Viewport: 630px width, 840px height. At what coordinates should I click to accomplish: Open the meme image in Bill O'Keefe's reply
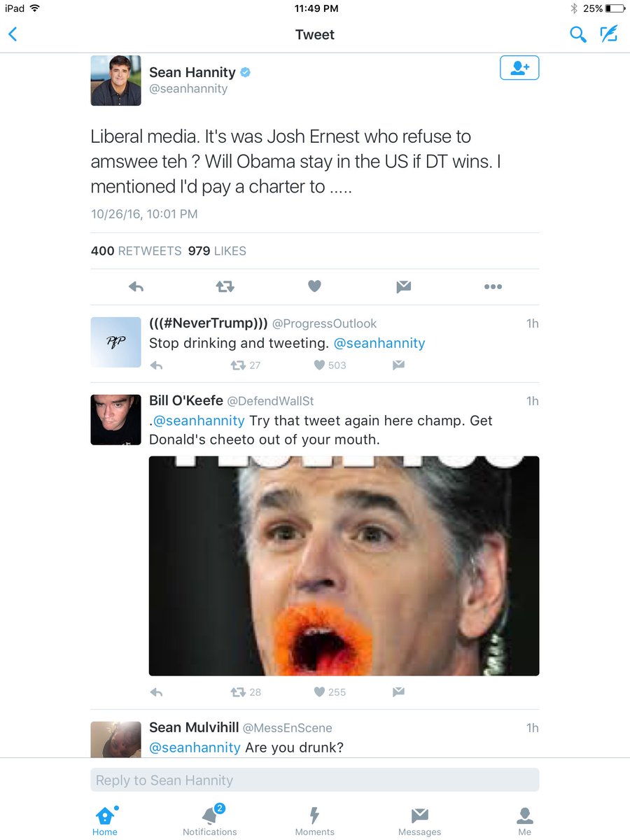pos(344,566)
